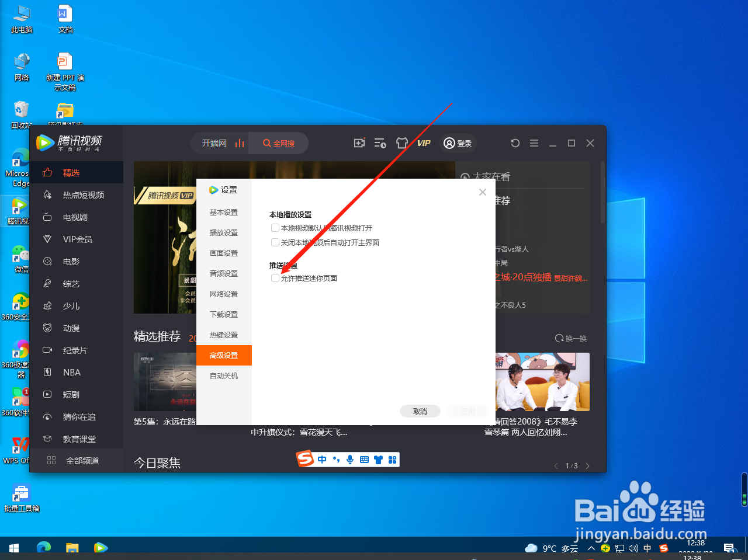
Task: Open the hamburger main menu icon
Action: 534,143
